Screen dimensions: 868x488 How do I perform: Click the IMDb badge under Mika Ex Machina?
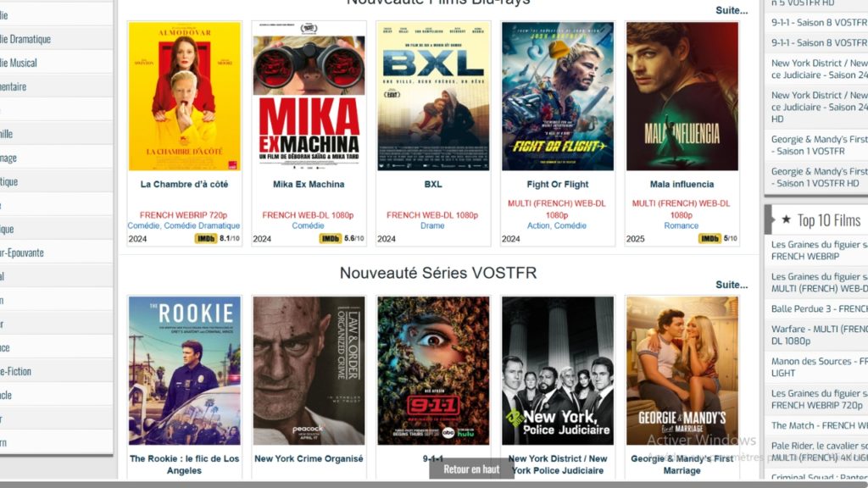point(330,238)
